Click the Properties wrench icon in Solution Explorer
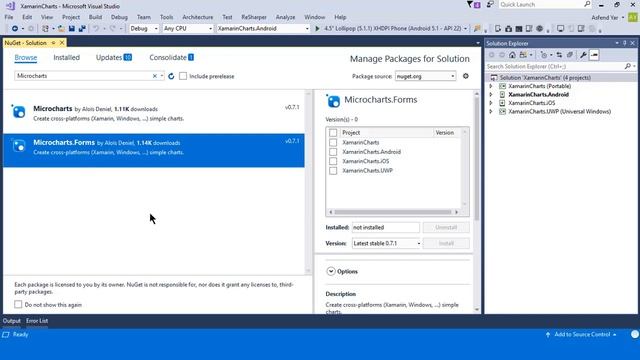The width and height of the screenshot is (640, 360). [x=583, y=55]
